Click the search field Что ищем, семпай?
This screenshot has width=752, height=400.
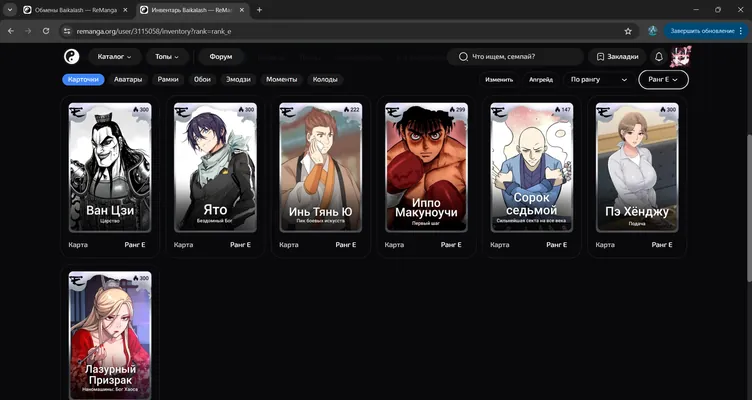click(x=515, y=57)
